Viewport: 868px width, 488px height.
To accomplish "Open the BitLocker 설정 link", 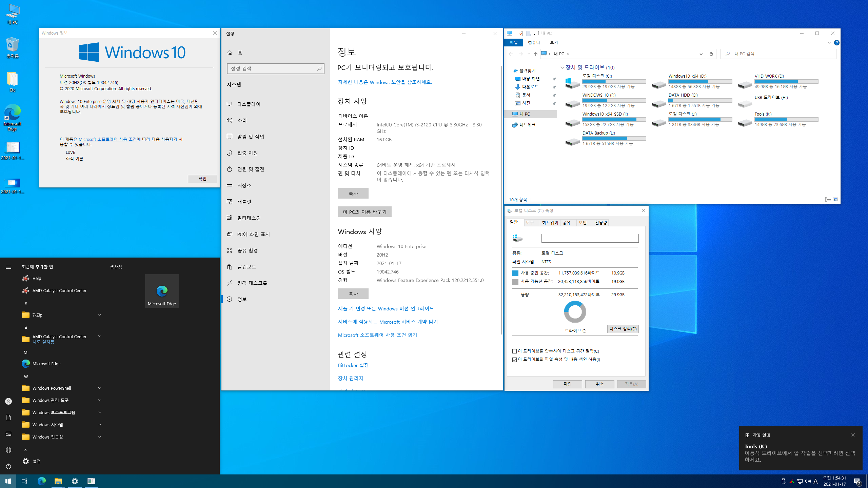I will coord(353,365).
